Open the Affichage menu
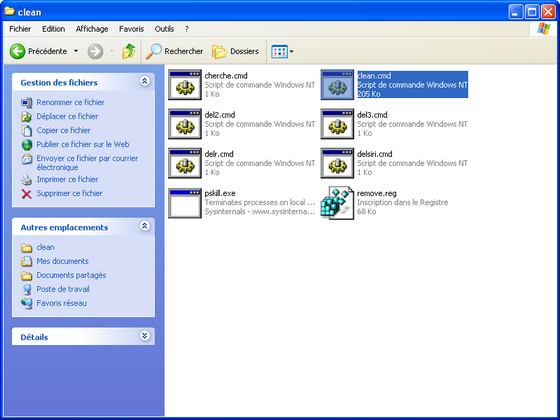The image size is (560, 420). click(x=92, y=29)
